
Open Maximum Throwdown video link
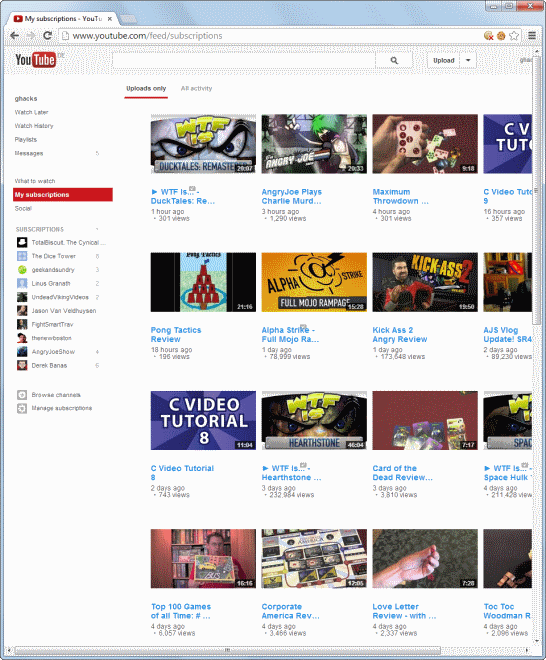(x=400, y=197)
